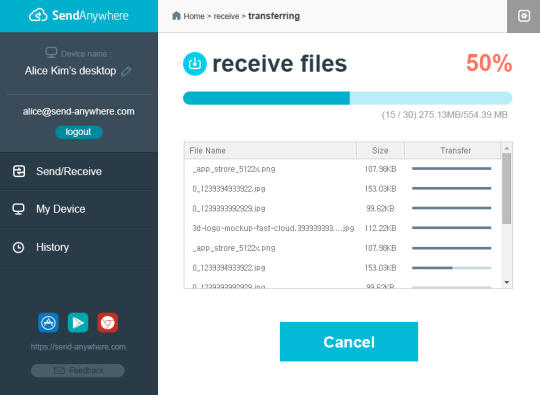Viewport: 540px width, 395px height.
Task: Open the App Store download icon
Action: coord(48,323)
